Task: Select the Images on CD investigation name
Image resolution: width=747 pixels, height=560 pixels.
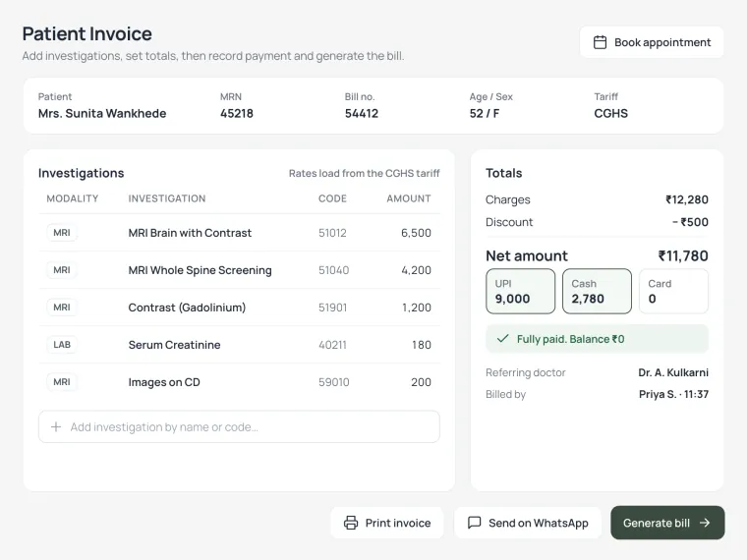Action: point(164,382)
